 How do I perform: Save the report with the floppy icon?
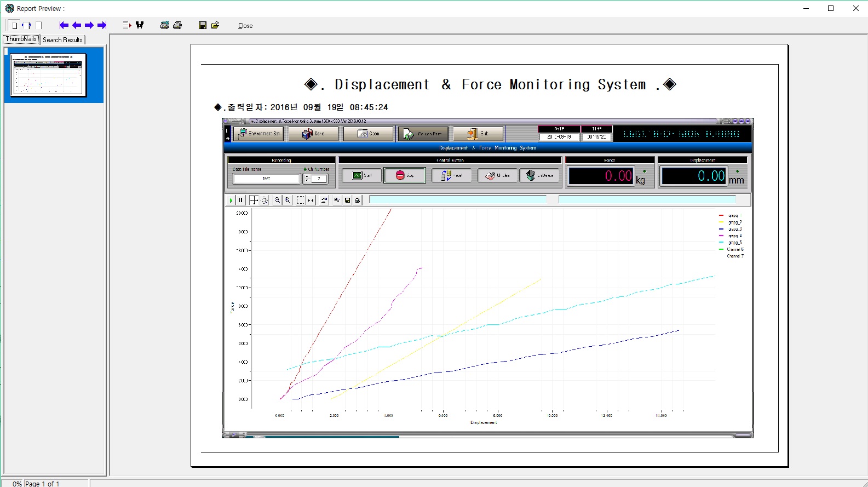(203, 25)
